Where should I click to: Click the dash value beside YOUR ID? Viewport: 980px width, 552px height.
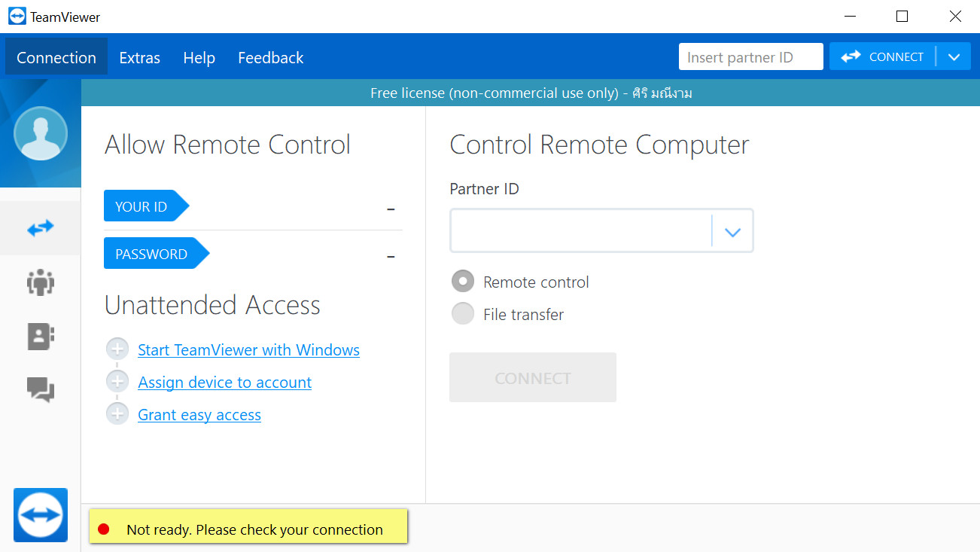[x=391, y=209]
